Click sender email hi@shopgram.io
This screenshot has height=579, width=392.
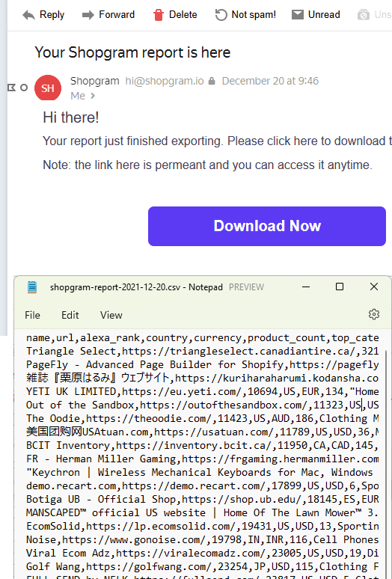pos(165,81)
